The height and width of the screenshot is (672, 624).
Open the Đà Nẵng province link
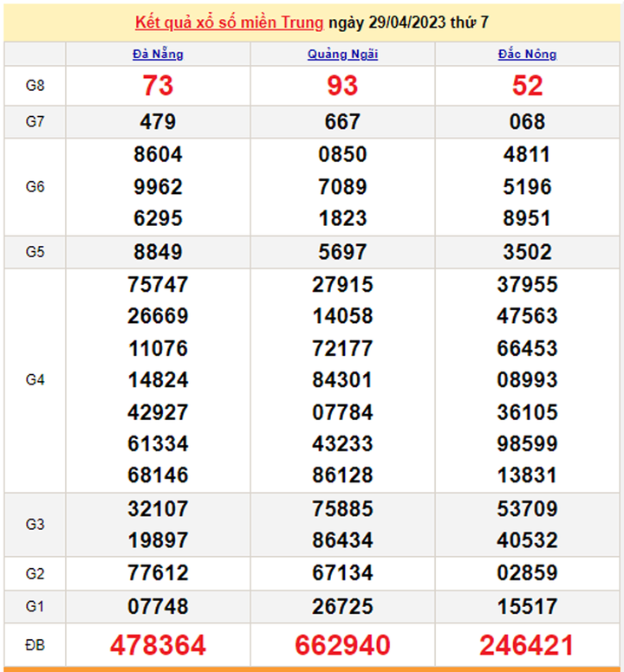[x=158, y=54]
